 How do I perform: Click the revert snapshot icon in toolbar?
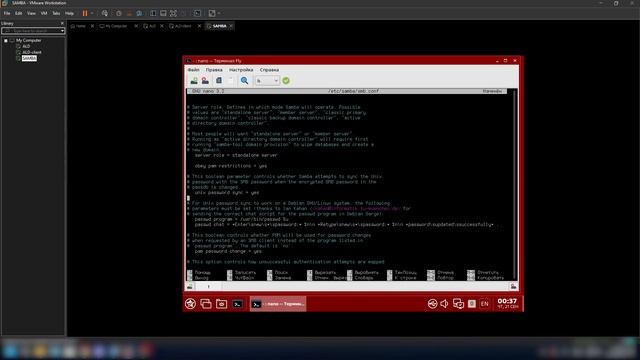coord(129,13)
